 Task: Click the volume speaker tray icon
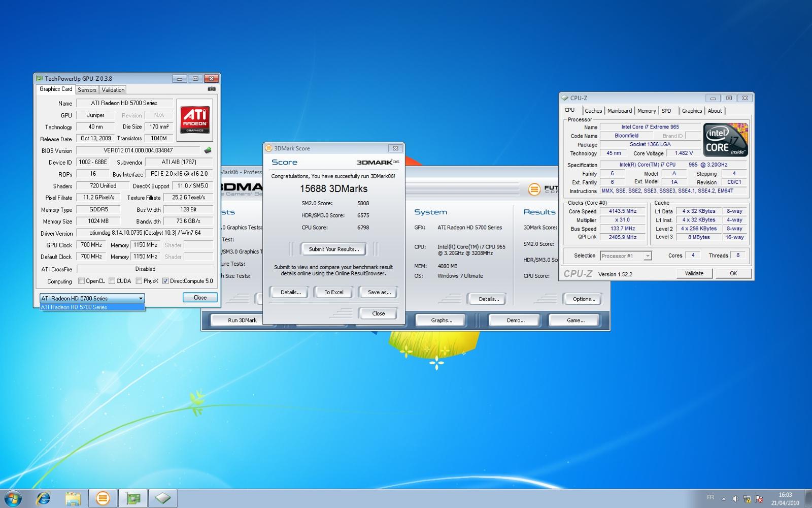pyautogui.click(x=735, y=499)
